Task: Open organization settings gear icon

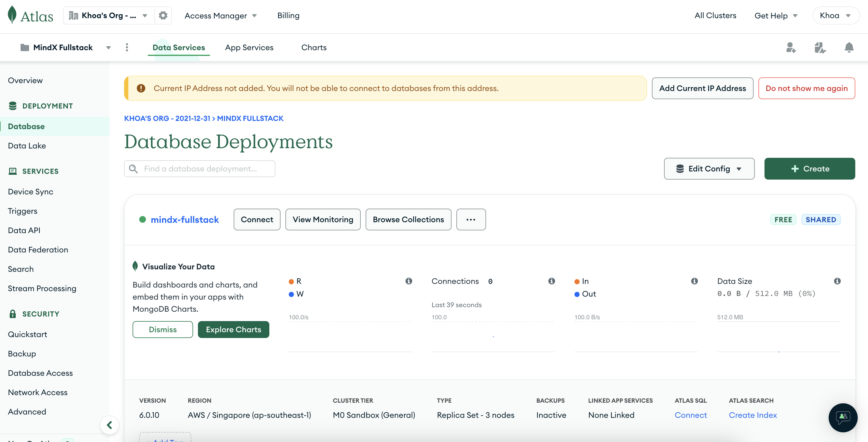Action: click(x=163, y=15)
